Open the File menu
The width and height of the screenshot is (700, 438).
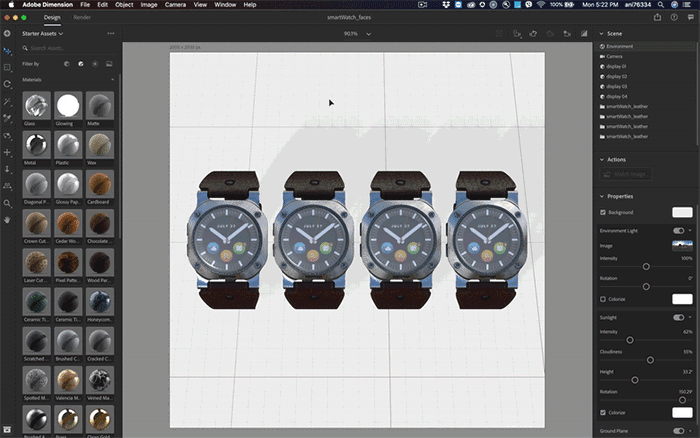click(x=85, y=4)
